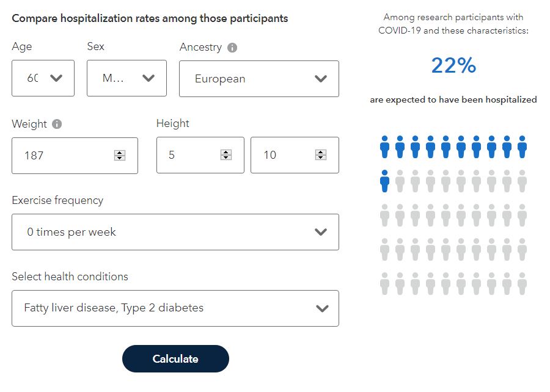Open the Sex dropdown
This screenshot has height=392, width=550.
pos(127,78)
